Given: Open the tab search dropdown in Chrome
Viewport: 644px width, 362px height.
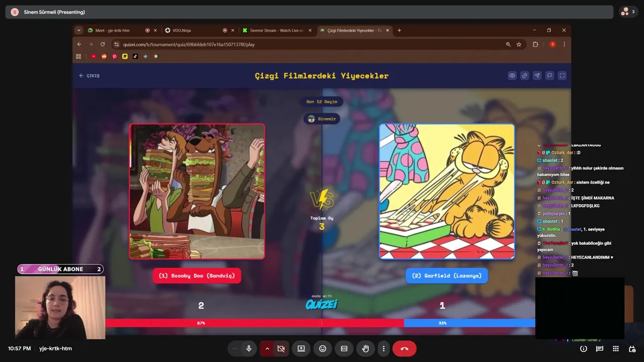Looking at the screenshot, I should click(78, 30).
